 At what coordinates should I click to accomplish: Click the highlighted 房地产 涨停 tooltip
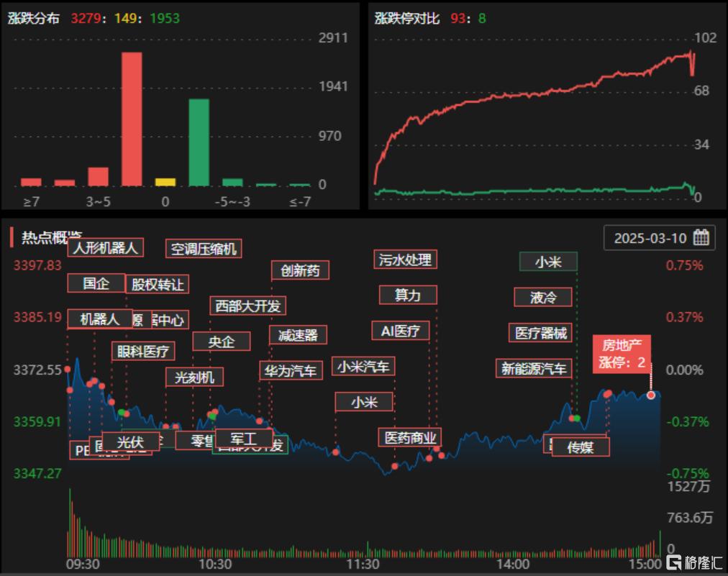point(622,354)
